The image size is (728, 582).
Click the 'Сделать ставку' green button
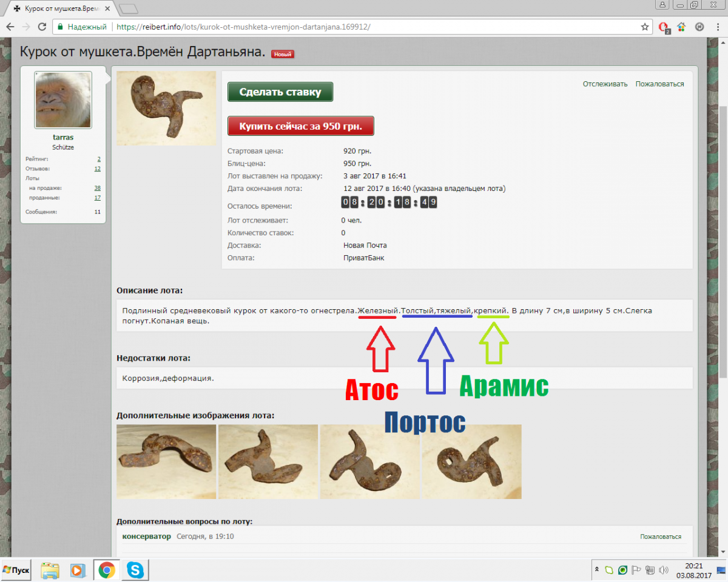[280, 92]
